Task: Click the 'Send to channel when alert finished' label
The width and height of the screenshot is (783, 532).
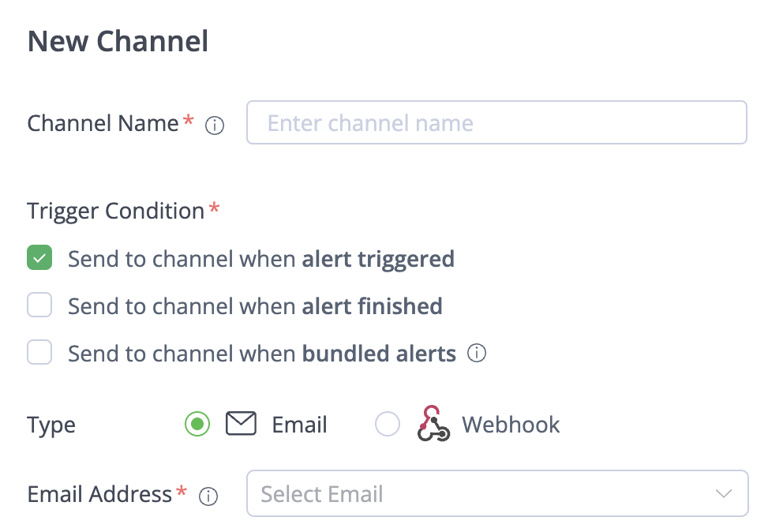Action: point(254,306)
